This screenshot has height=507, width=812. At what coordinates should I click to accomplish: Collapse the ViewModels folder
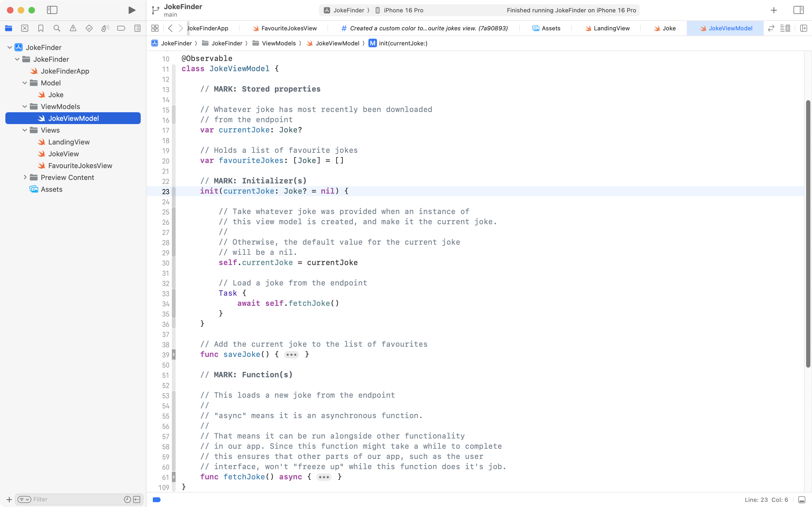tap(25, 107)
